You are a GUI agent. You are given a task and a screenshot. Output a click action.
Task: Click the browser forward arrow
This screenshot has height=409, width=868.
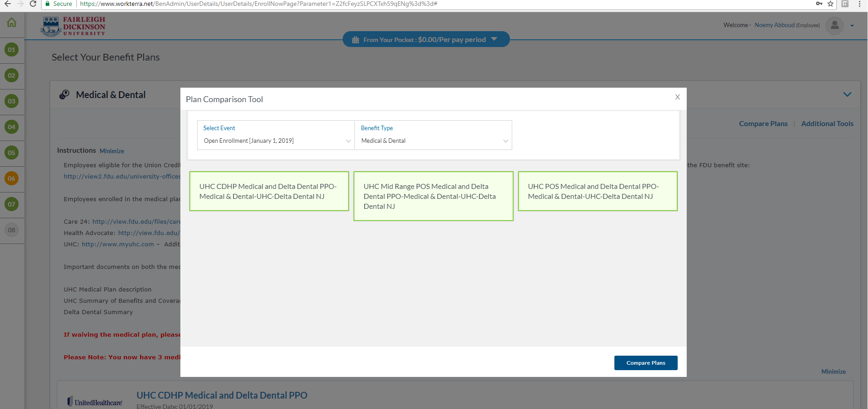point(20,4)
